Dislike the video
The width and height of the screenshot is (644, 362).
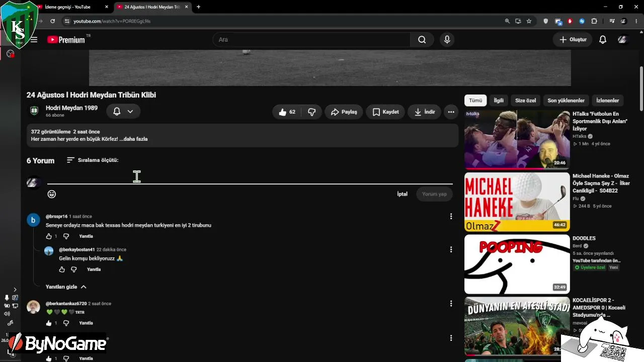point(312,112)
